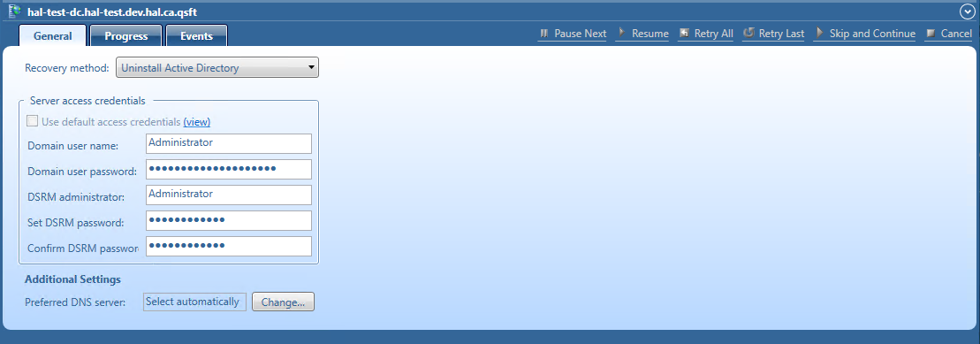
Task: Click the Cancel link
Action: click(x=956, y=34)
